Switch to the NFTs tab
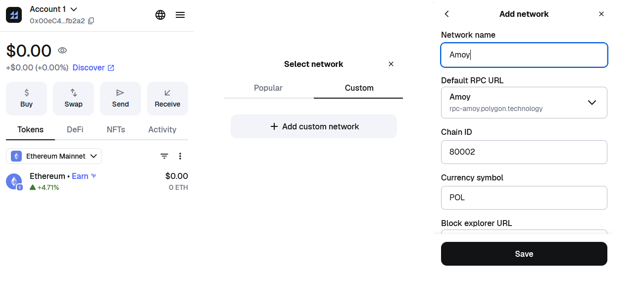 click(x=116, y=130)
